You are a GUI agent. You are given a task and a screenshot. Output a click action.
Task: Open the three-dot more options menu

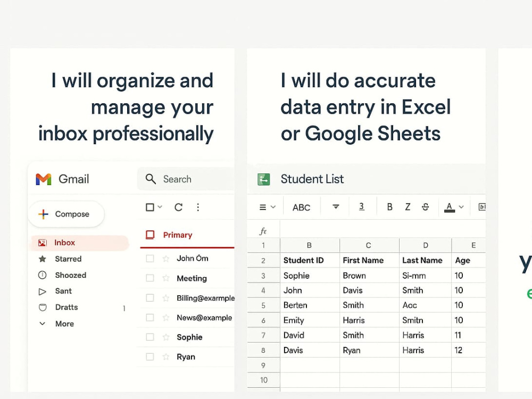(x=198, y=207)
